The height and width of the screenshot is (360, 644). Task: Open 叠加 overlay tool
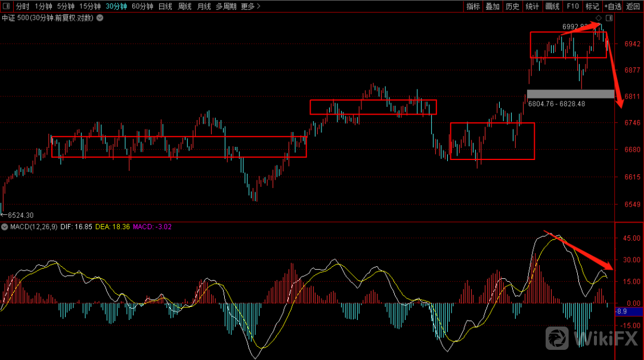pyautogui.click(x=493, y=7)
